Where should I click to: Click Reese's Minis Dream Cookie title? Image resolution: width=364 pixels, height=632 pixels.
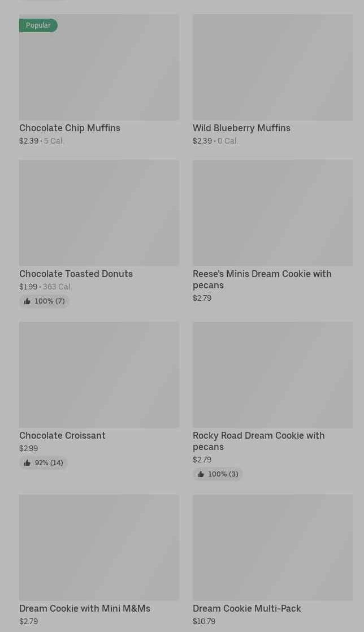(x=262, y=279)
